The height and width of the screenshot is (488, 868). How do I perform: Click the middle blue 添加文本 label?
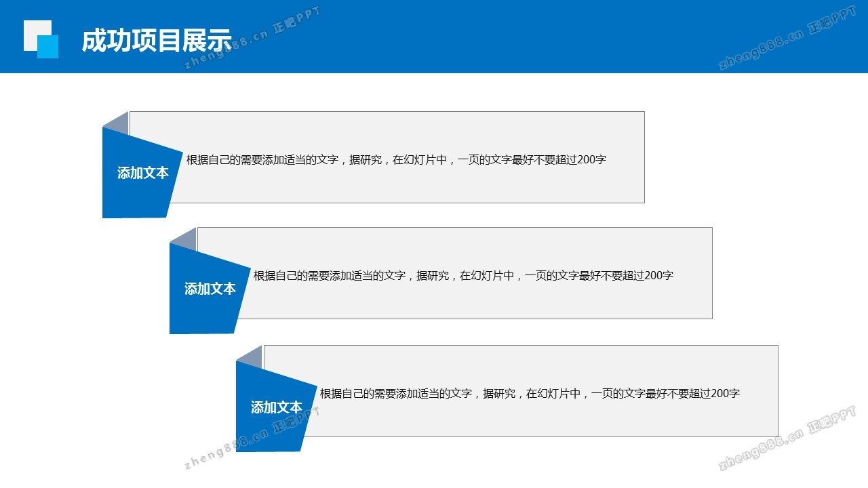(210, 289)
